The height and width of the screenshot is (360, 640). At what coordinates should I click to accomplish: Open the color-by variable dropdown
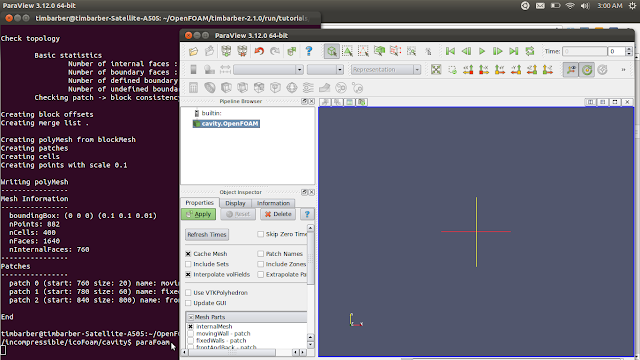[268, 69]
